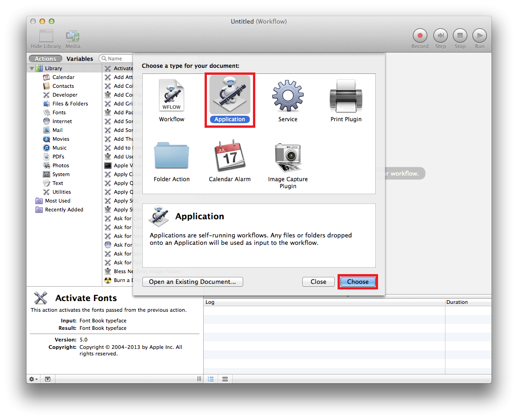
Task: Click Open an Existing Document button
Action: click(193, 282)
